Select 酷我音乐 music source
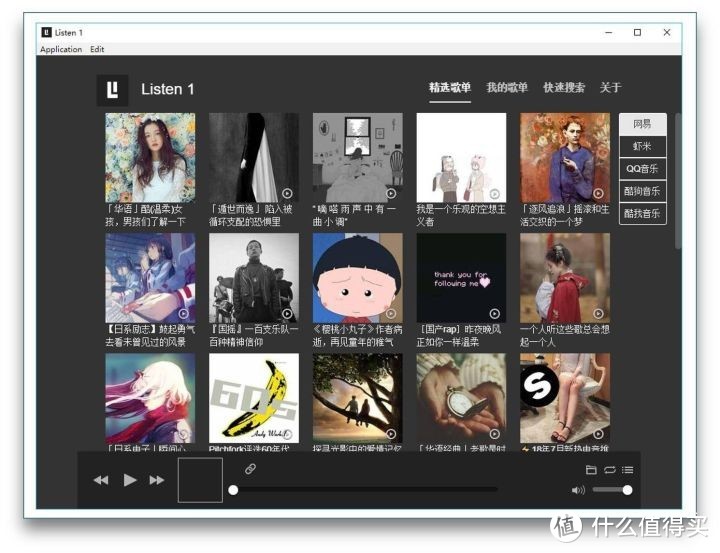This screenshot has width=720, height=553. 642,214
